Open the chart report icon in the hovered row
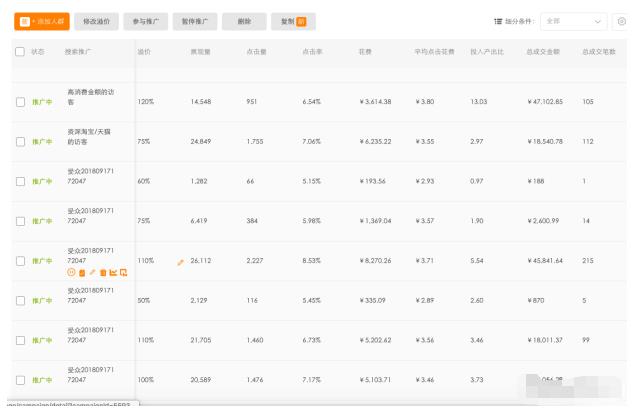The image size is (636, 411). click(112, 272)
